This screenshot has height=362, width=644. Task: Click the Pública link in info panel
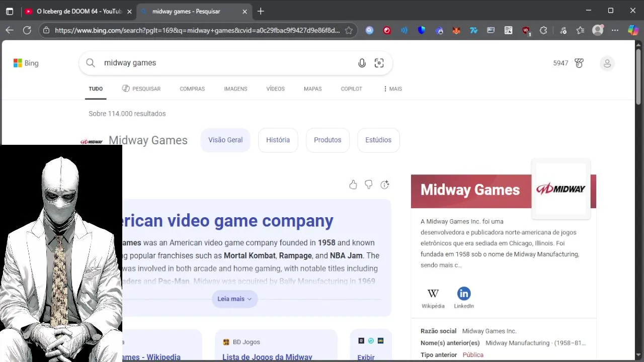click(473, 354)
